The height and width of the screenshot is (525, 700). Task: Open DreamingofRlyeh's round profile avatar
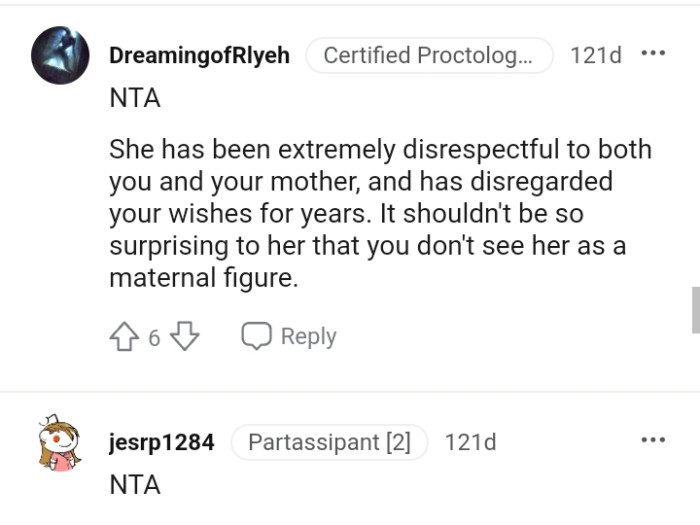61,56
